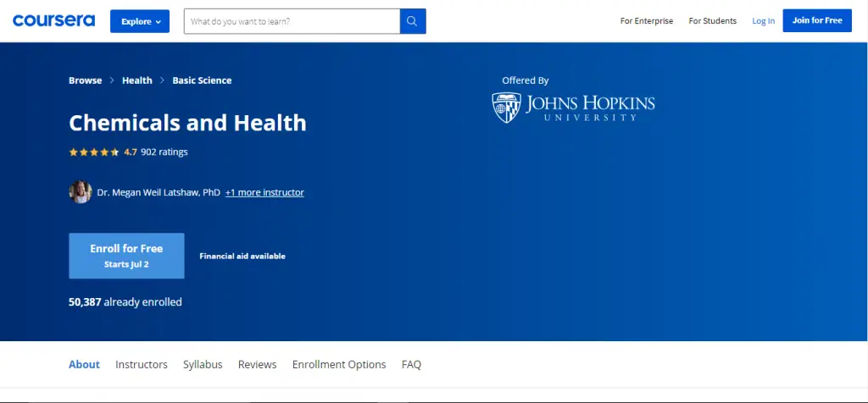Open the Enrollment Options tab
The image size is (868, 403).
click(x=339, y=364)
